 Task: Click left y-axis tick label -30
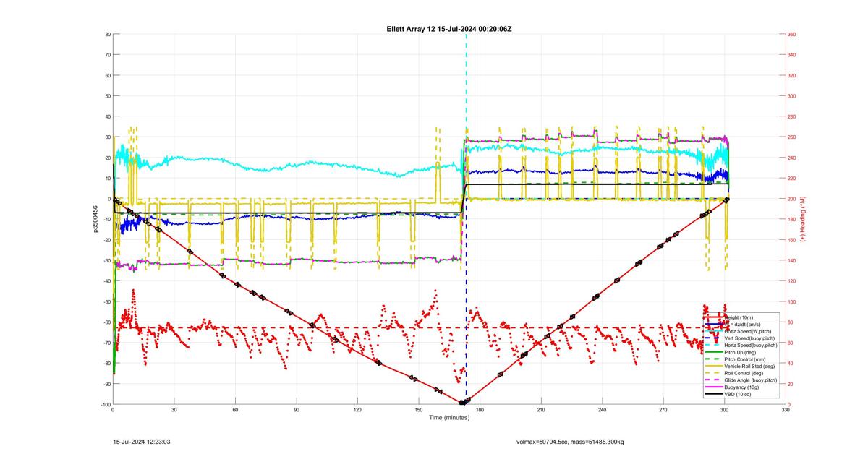click(106, 260)
